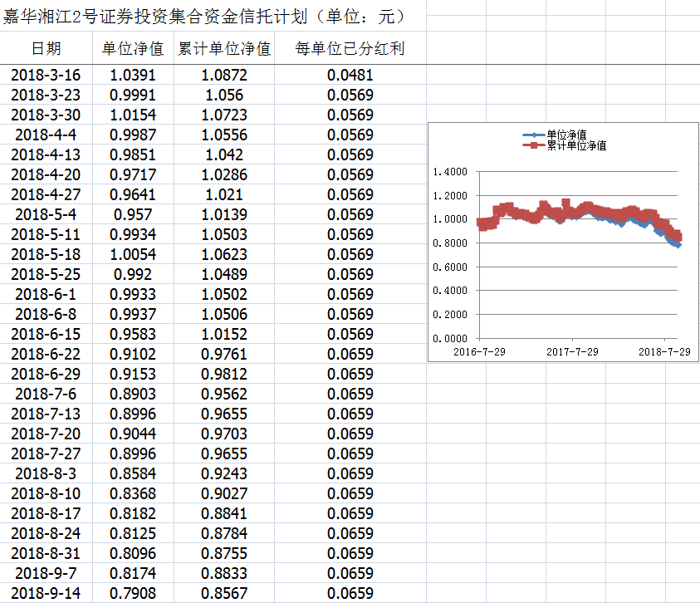
Task: Select the value 1.0391
Action: click(x=133, y=75)
